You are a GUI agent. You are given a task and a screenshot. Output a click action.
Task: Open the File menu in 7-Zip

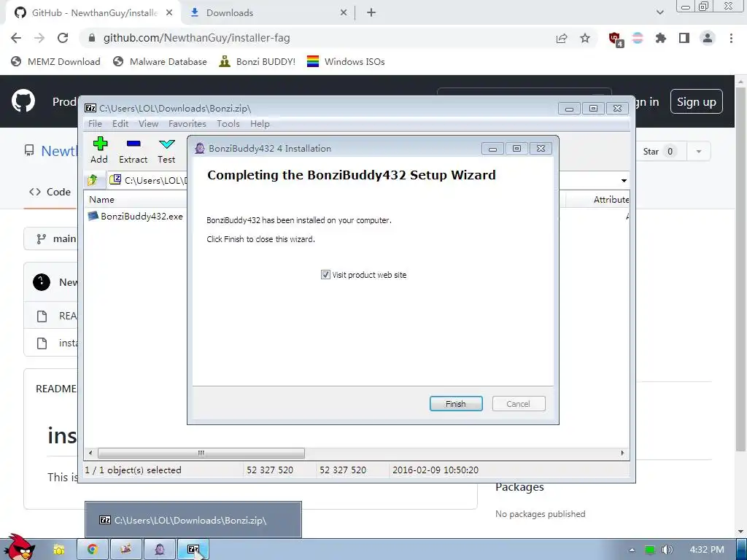tap(95, 124)
